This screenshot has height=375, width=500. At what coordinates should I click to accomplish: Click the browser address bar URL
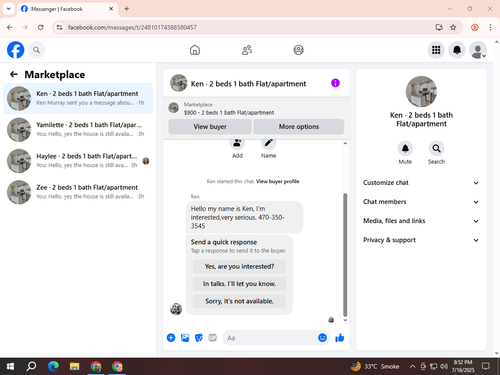132,27
